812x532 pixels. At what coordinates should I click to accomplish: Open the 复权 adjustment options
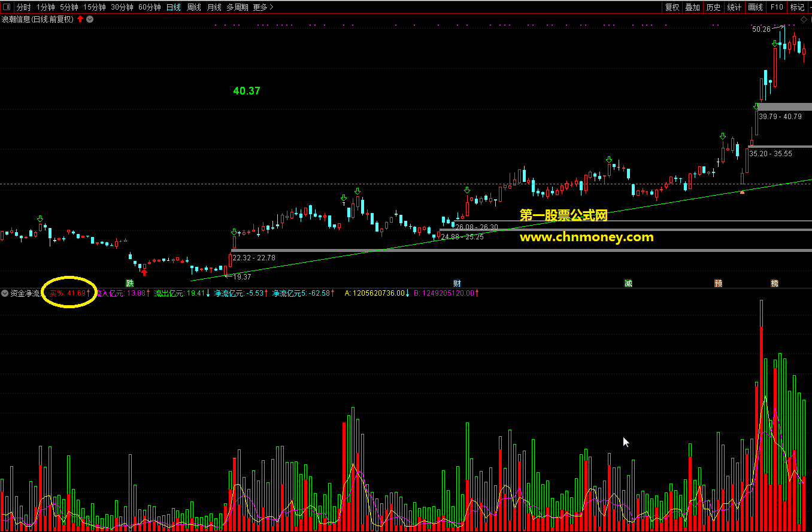click(672, 7)
